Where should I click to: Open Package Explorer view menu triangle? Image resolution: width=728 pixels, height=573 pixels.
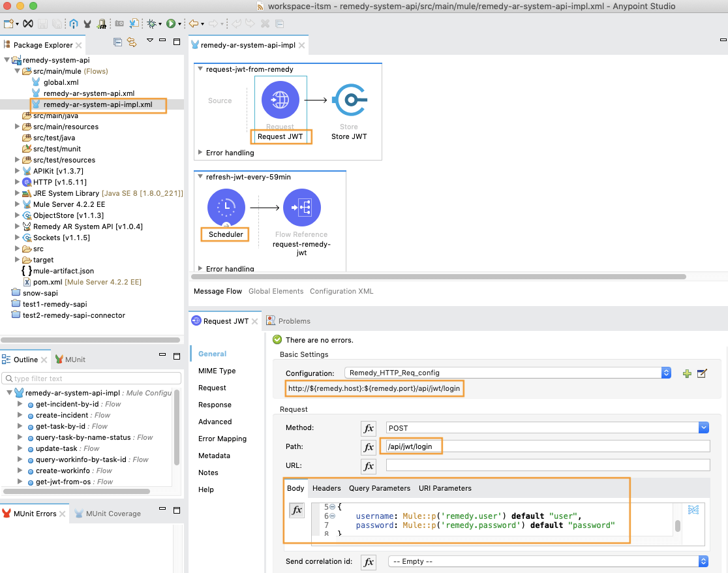(x=150, y=40)
